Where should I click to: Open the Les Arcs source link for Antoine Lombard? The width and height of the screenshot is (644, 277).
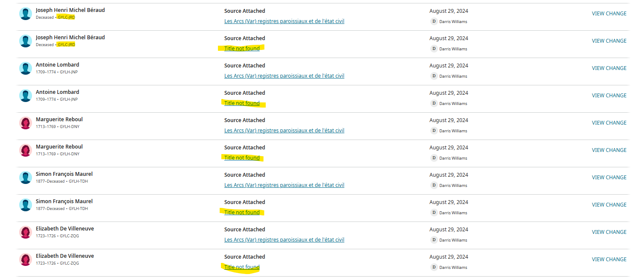(x=284, y=76)
